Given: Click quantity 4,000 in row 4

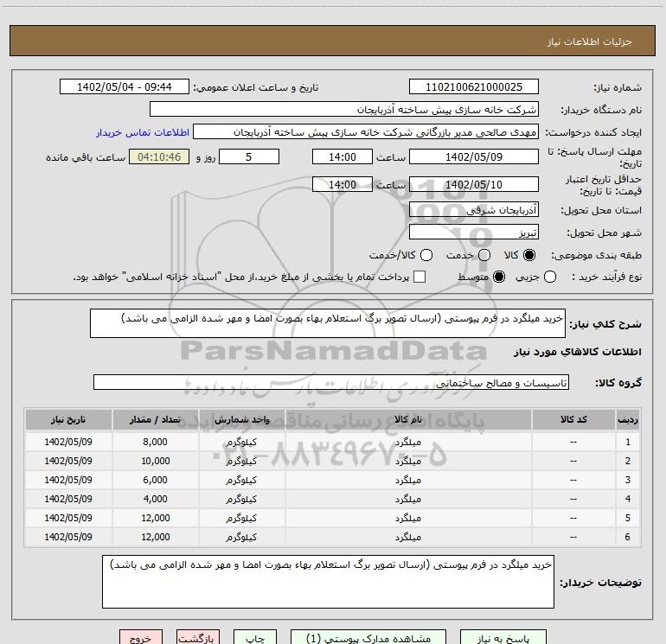Looking at the screenshot, I should click(155, 499).
